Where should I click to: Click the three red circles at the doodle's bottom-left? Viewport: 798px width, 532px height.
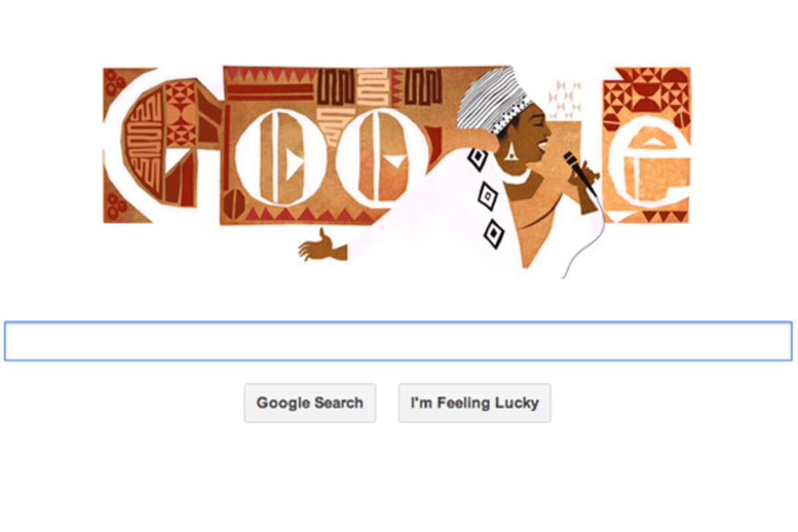click(116, 207)
